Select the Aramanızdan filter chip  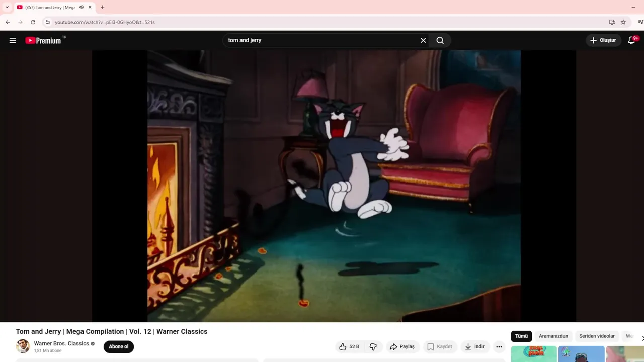(553, 336)
